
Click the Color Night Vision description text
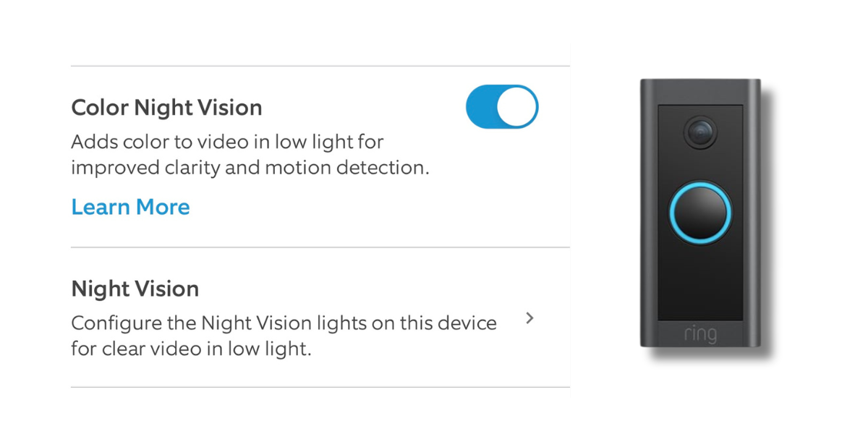[x=250, y=154]
